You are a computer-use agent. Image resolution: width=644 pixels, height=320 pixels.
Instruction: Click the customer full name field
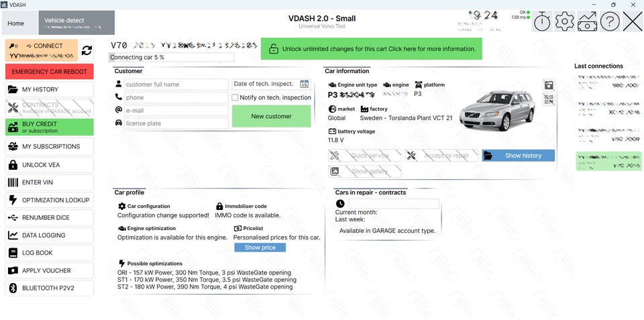[x=176, y=85]
